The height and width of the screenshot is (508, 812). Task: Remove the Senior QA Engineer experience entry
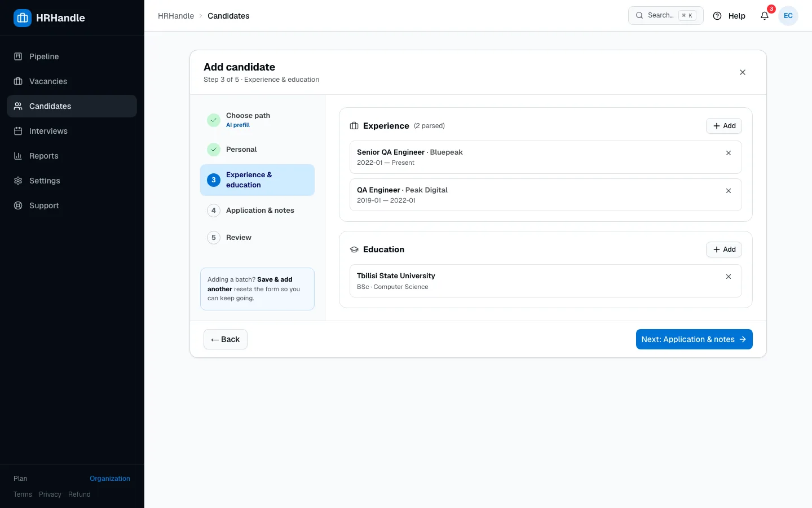(729, 153)
